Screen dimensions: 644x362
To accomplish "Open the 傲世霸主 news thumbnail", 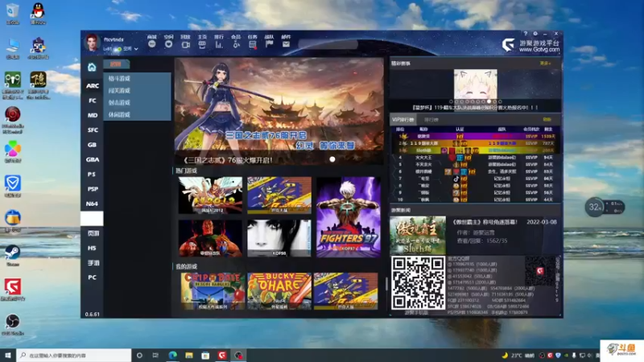I will (418, 235).
